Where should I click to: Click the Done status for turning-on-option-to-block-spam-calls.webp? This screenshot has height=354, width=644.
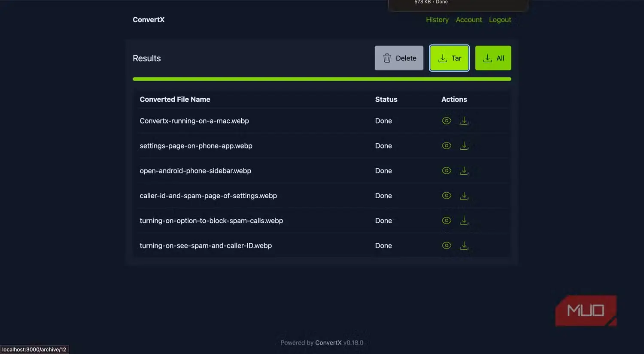click(x=383, y=221)
